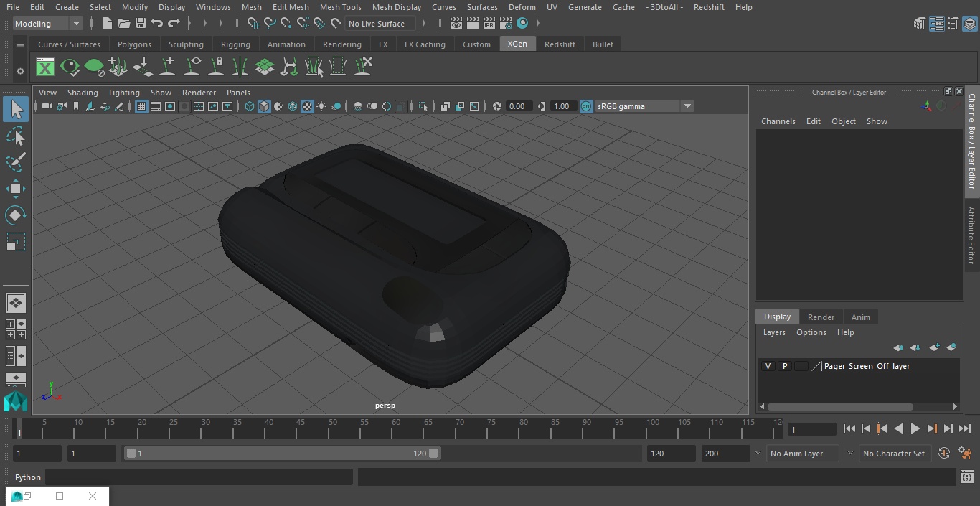Image resolution: width=980 pixels, height=506 pixels.
Task: Open the Modeling menu set dropdown
Action: click(x=48, y=24)
